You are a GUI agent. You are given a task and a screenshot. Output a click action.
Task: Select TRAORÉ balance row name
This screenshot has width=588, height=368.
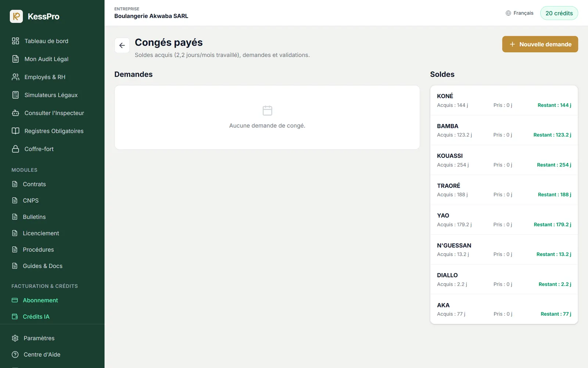tap(448, 186)
